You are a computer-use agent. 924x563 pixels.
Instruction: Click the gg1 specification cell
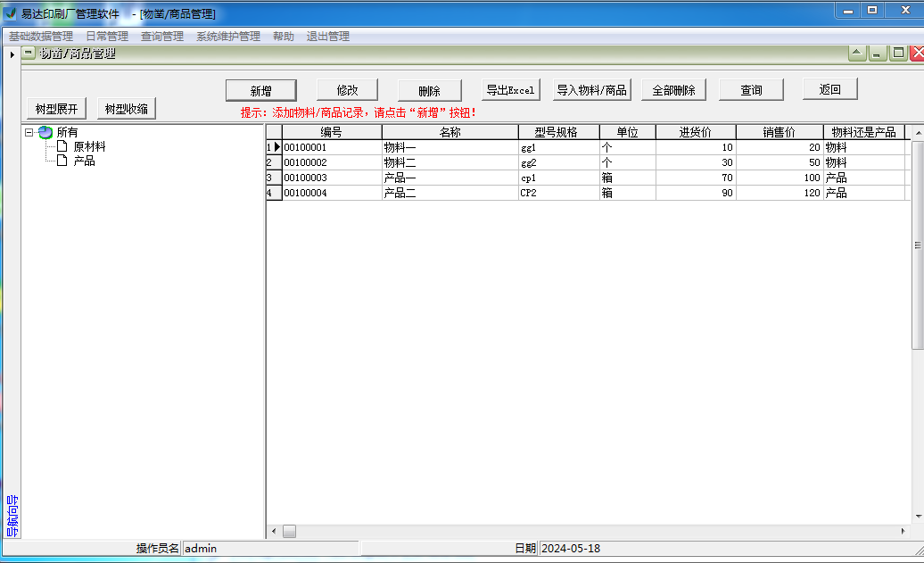558,147
